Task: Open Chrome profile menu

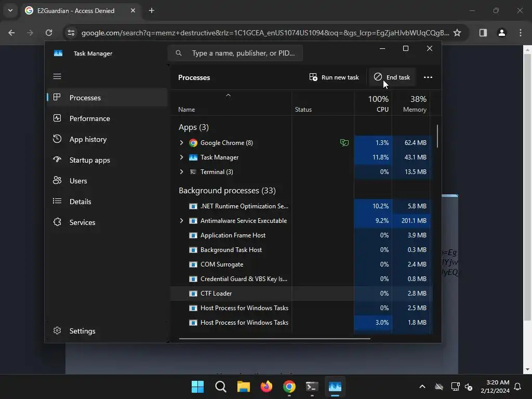Action: click(x=502, y=33)
